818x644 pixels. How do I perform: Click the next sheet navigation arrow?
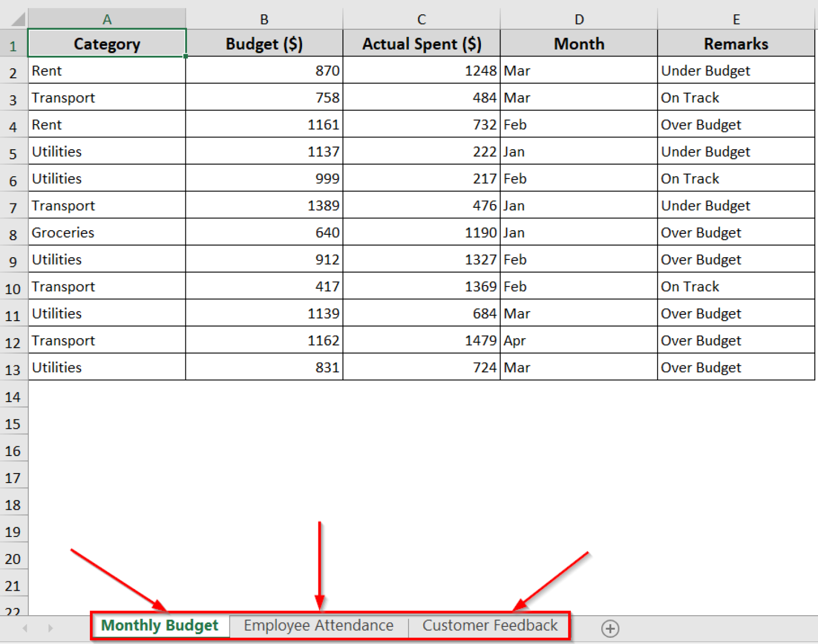[51, 629]
